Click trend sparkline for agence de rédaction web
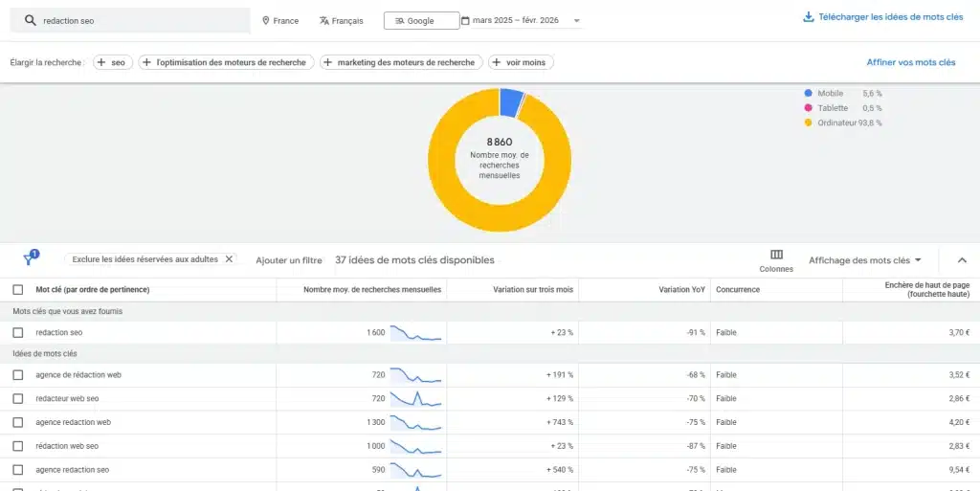Screen dimensions: 980x491 click(416, 375)
